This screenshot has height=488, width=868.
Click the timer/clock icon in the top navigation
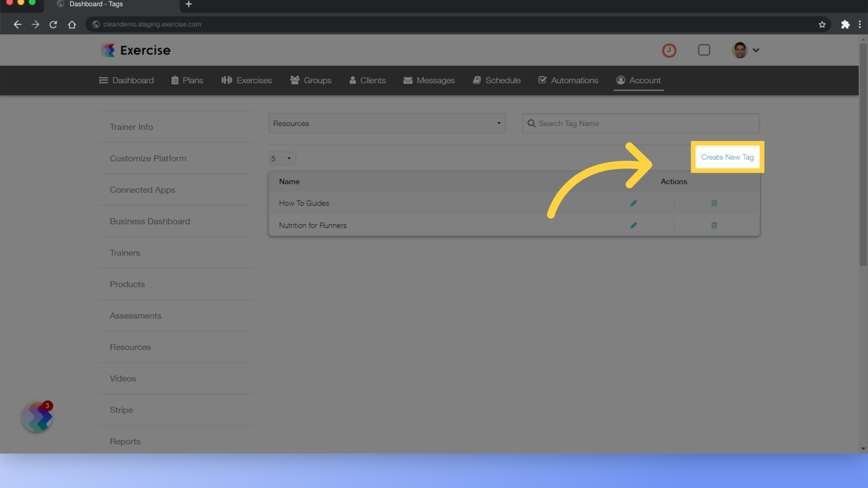[x=669, y=50]
